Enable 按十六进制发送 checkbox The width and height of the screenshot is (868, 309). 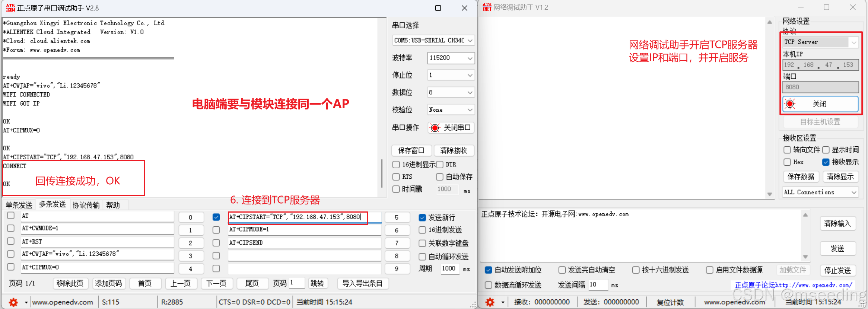pos(636,270)
